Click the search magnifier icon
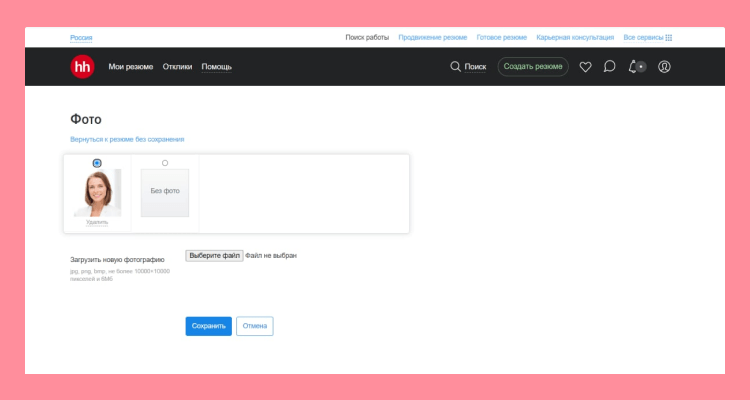This screenshot has width=750, height=400. click(x=456, y=67)
